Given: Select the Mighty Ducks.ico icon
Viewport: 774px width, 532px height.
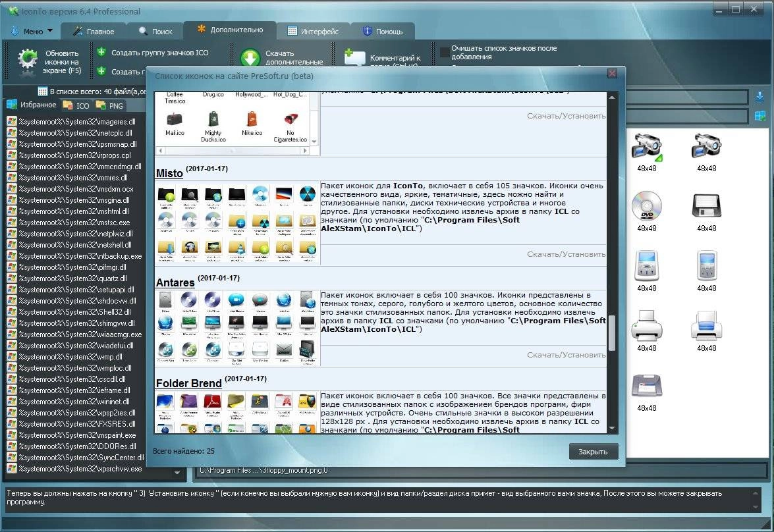Looking at the screenshot, I should click(213, 120).
